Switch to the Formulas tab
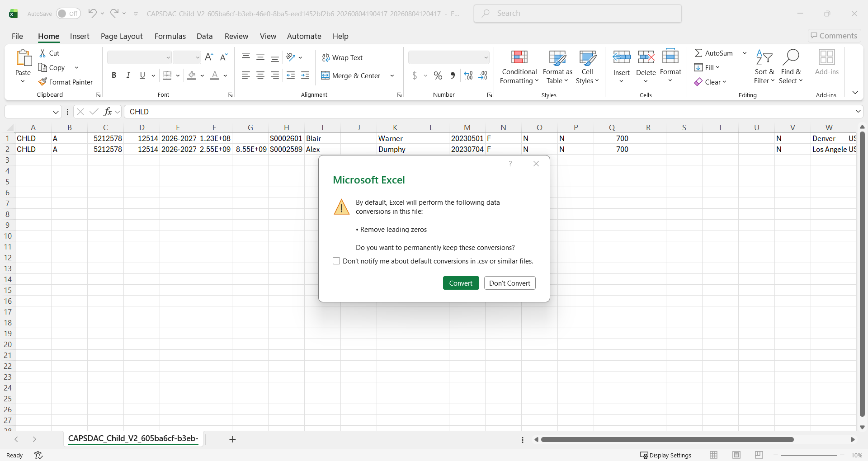The height and width of the screenshot is (461, 868). click(x=170, y=36)
